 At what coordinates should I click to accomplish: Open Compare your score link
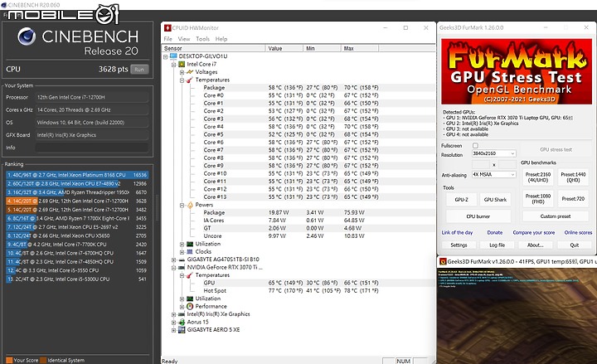[x=533, y=233]
